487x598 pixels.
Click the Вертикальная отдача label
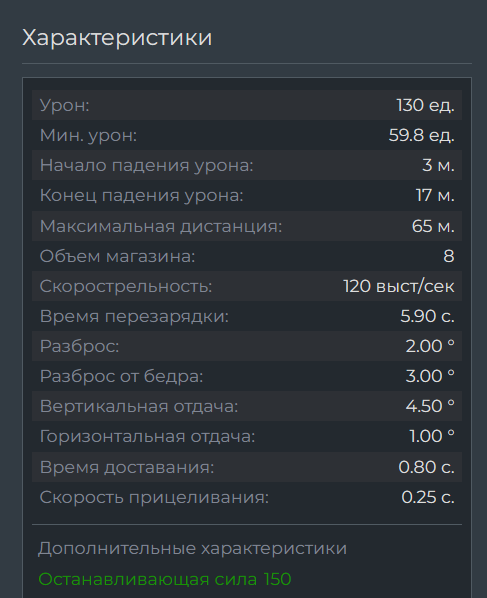[139, 406]
